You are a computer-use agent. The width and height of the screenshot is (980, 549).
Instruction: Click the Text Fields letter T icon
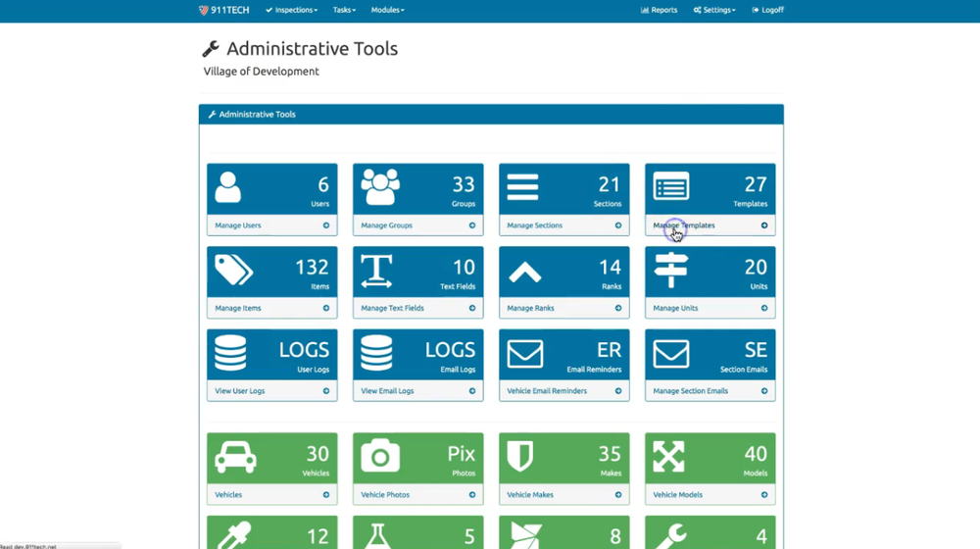[x=376, y=271]
